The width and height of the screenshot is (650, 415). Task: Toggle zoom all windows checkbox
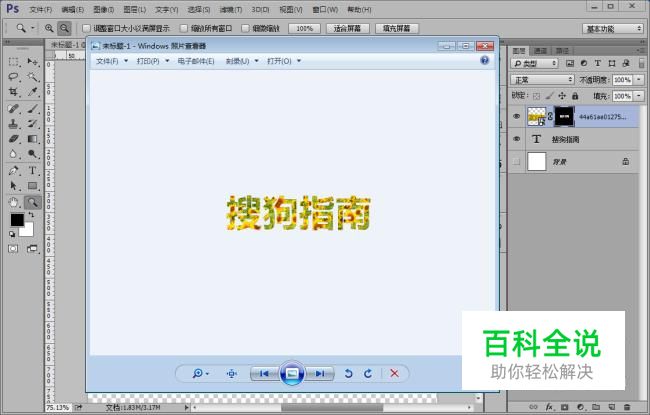pos(184,28)
